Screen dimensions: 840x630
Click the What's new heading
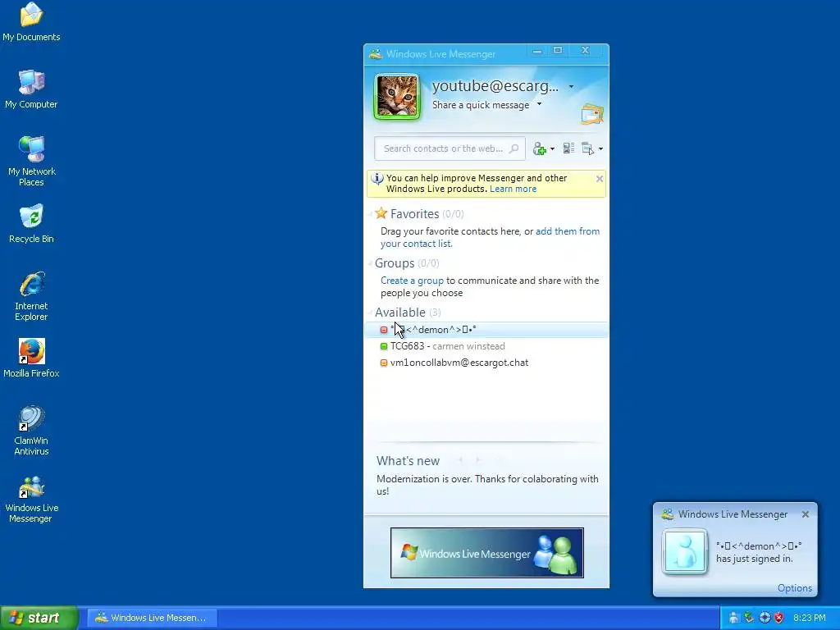[x=408, y=461]
